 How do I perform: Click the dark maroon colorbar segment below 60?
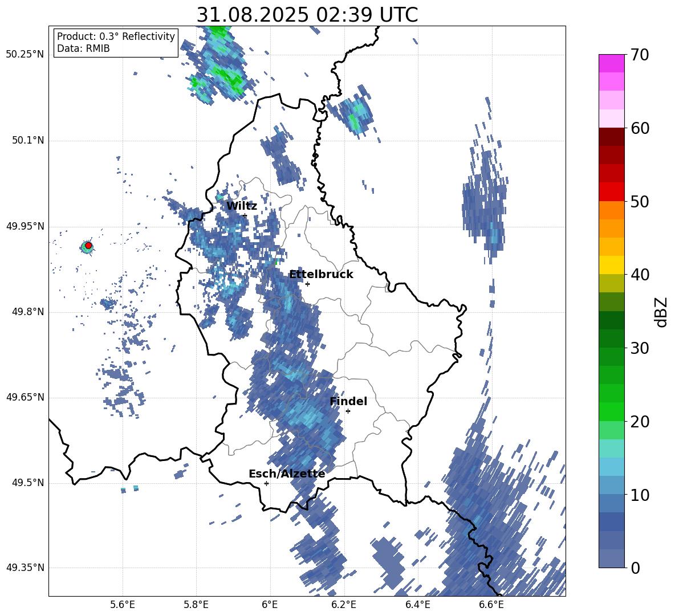[611, 136]
